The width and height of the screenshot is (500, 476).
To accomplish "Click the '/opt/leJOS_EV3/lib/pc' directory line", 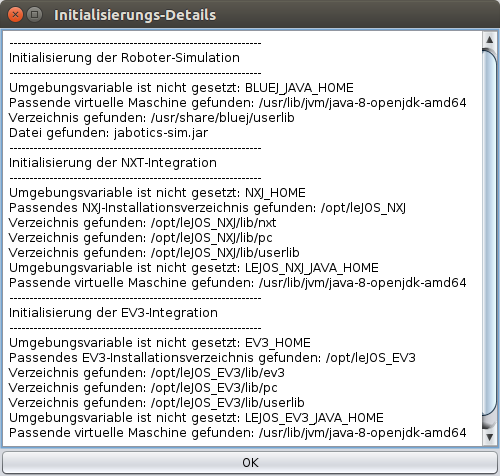I will [x=143, y=388].
